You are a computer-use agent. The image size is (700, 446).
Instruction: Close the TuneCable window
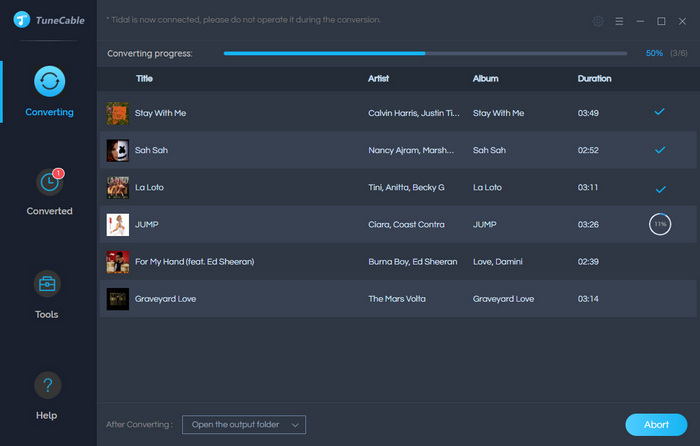click(x=682, y=21)
